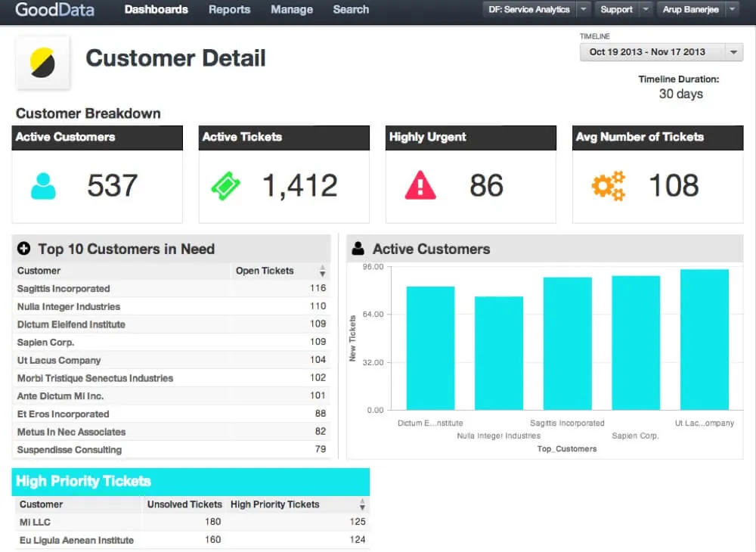Click the plus icon on Top 10 Customers panel
Viewport: 756px width, 552px height.
(x=23, y=249)
